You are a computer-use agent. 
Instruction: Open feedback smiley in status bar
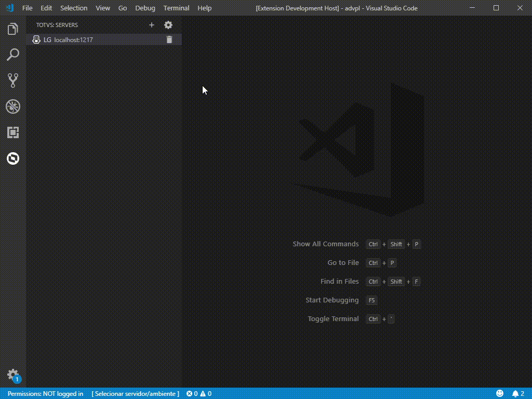point(500,393)
